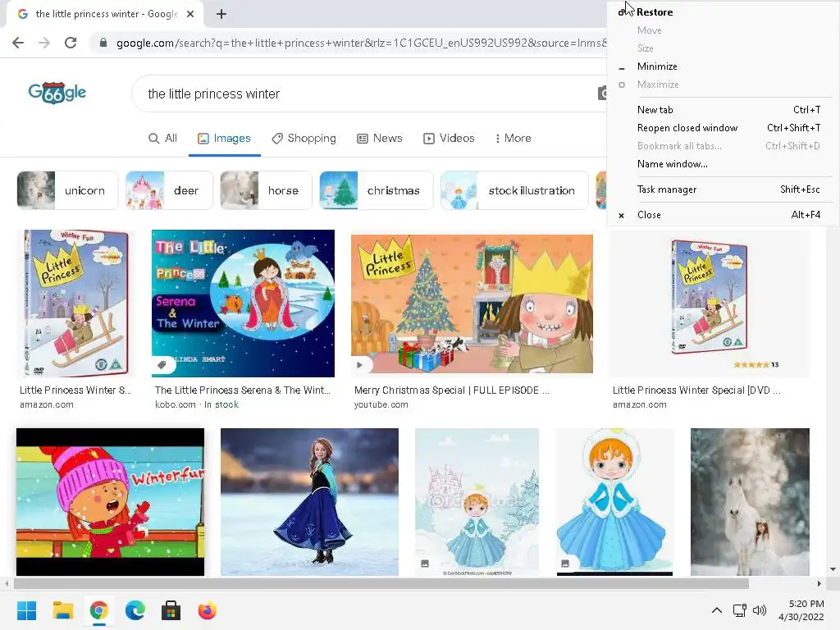
Task: Click the volume speaker tray icon
Action: 760,610
